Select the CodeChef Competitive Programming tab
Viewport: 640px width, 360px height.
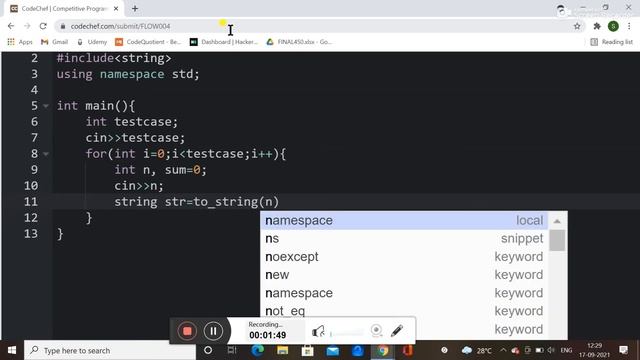(64, 8)
